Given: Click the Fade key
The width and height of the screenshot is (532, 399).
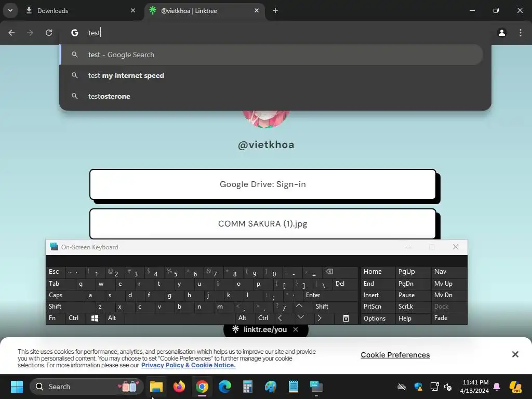Looking at the screenshot, I should click(x=449, y=318).
